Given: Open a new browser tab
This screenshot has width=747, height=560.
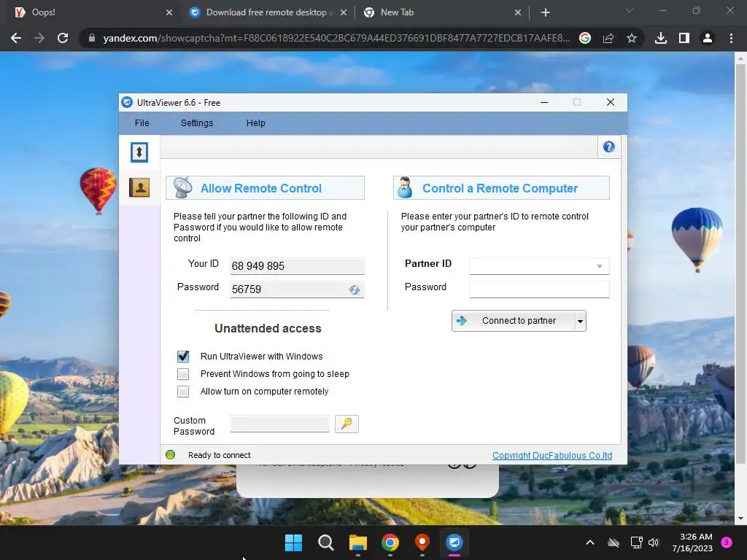Looking at the screenshot, I should (x=546, y=12).
